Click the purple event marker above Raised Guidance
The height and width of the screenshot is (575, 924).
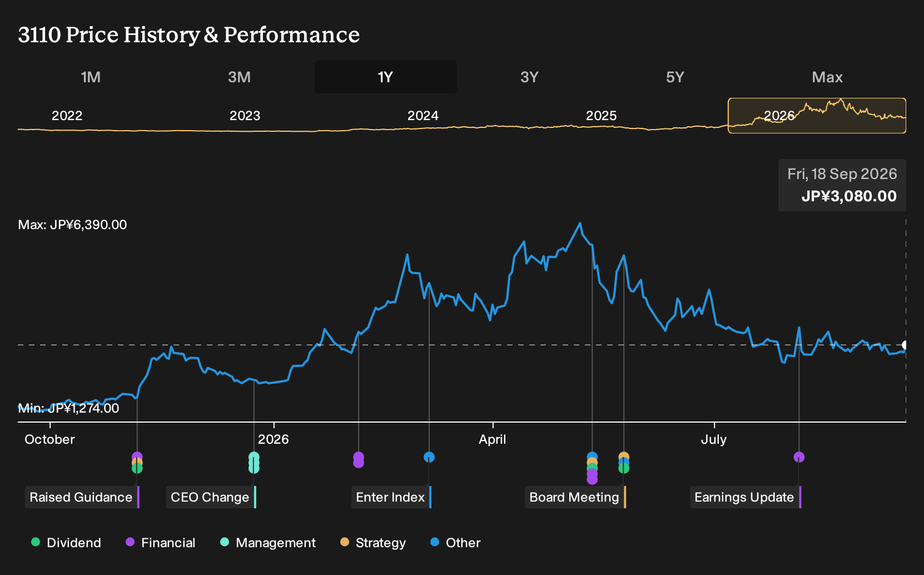click(x=137, y=456)
